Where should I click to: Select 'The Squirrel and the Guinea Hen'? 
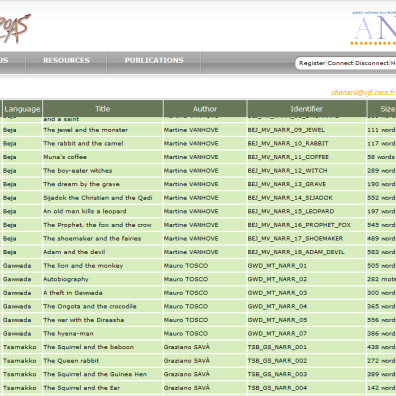[x=95, y=374]
